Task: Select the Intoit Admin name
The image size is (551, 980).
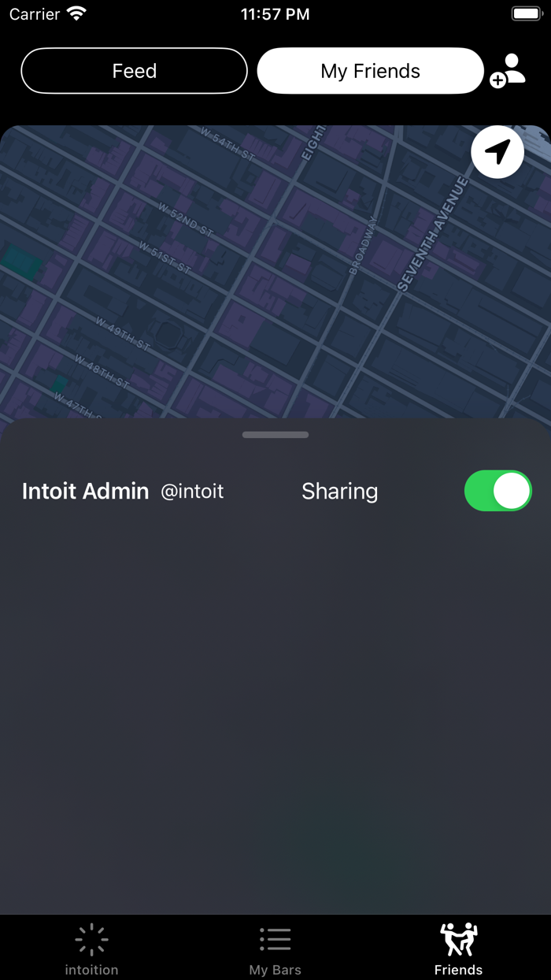Action: 85,491
